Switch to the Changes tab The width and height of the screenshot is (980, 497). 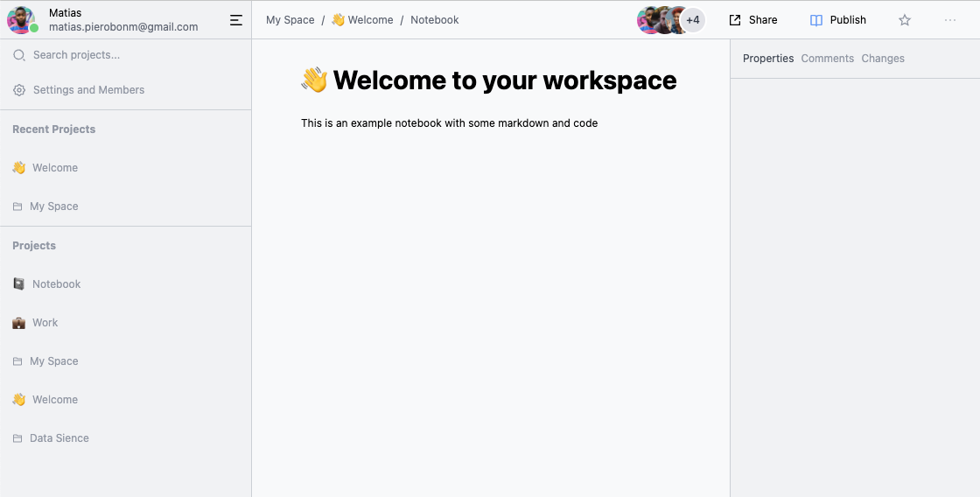click(x=883, y=58)
